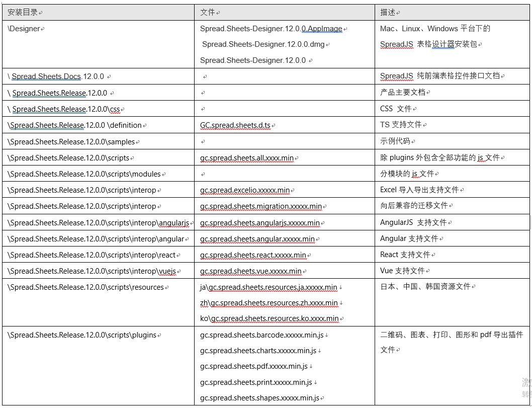Click the description 向后兼容的迁移文件

[x=414, y=205]
